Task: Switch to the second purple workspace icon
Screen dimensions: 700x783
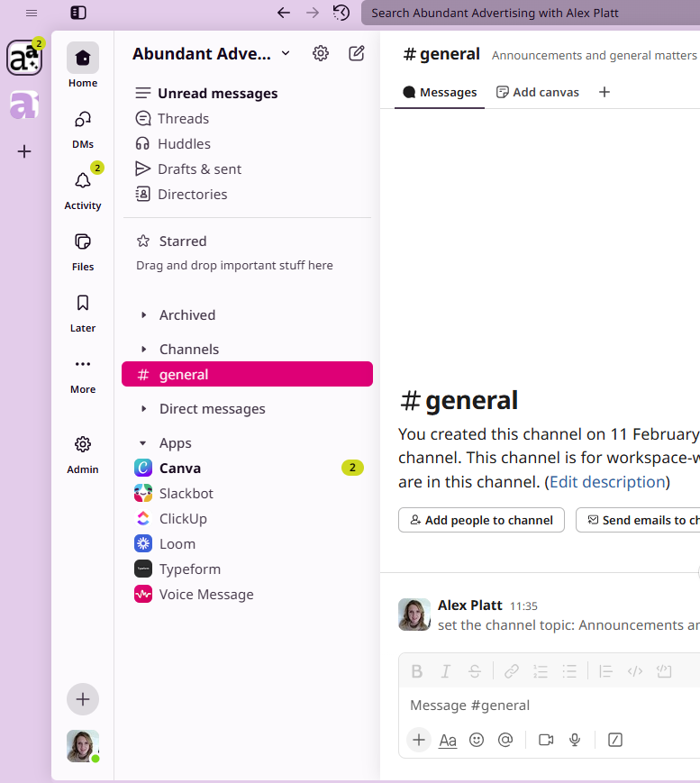Action: click(24, 105)
